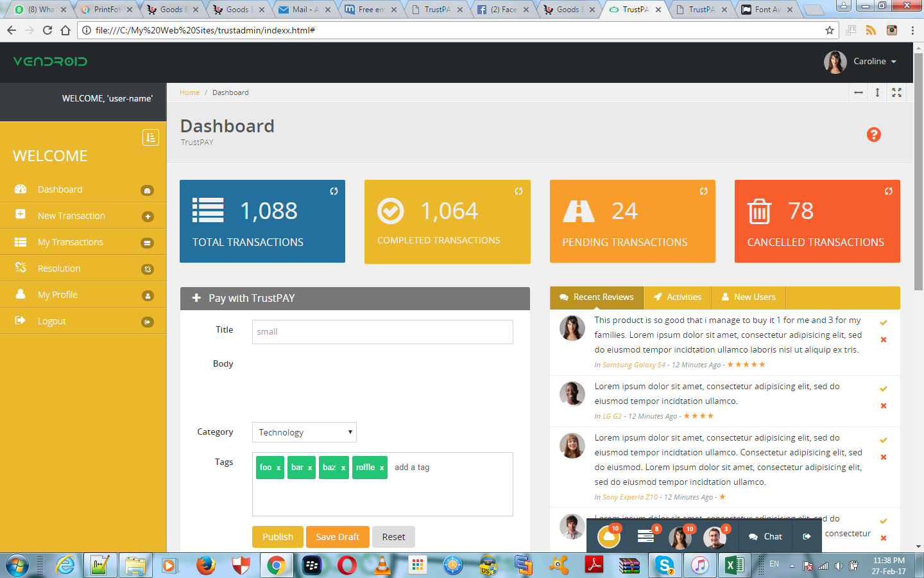Viewport: 924px width, 578px height.
Task: Remove the roffle tag
Action: [x=382, y=468]
